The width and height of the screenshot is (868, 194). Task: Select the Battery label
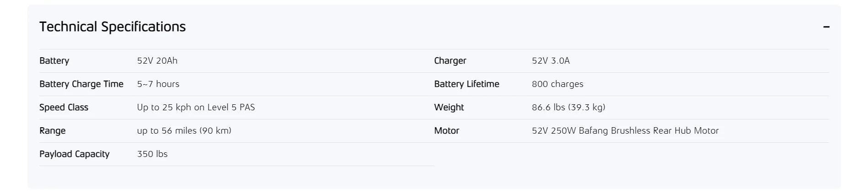coord(54,61)
